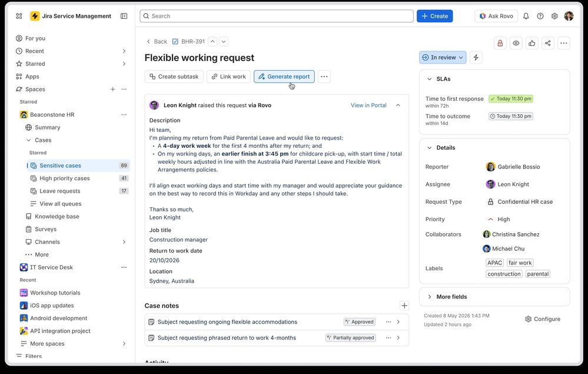588x374 pixels.
Task: Vote with the thumbs up icon
Action: (x=531, y=43)
